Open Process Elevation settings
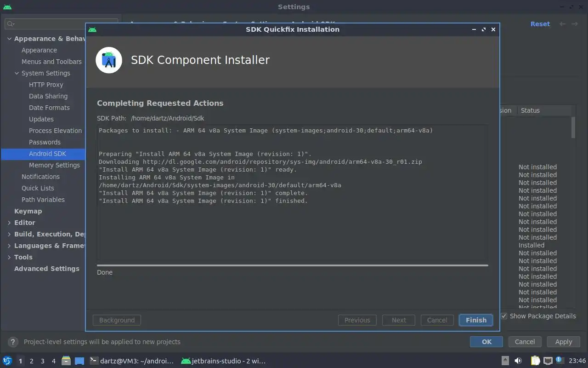588x368 pixels. point(55,131)
